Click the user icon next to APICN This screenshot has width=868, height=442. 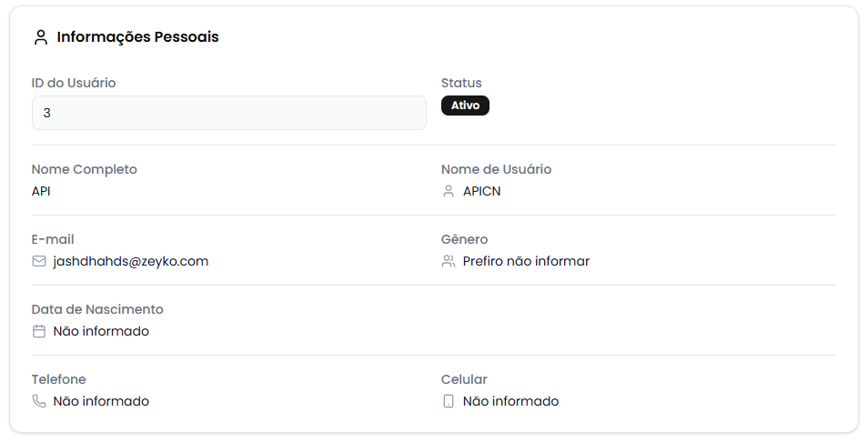tap(449, 191)
